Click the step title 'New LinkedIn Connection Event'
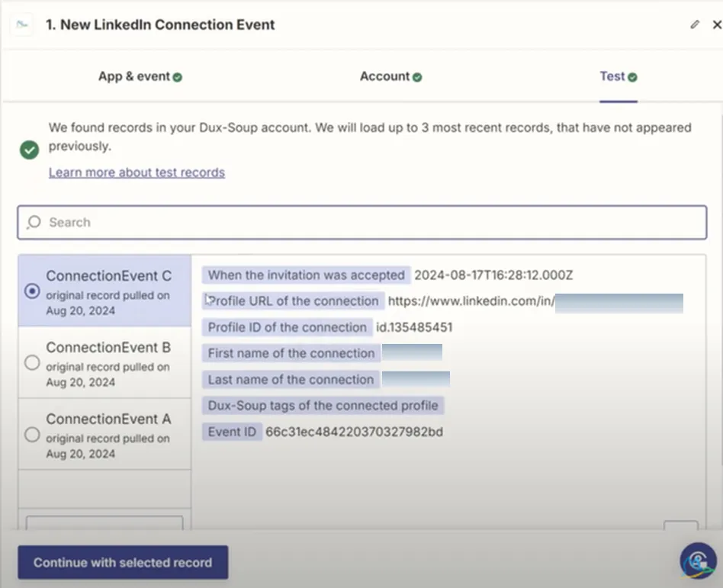The width and height of the screenshot is (723, 588). click(167, 24)
